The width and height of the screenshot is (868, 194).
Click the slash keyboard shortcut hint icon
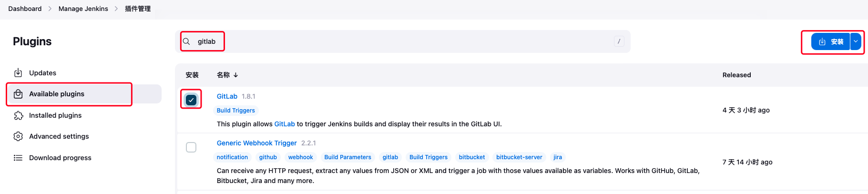pos(619,41)
